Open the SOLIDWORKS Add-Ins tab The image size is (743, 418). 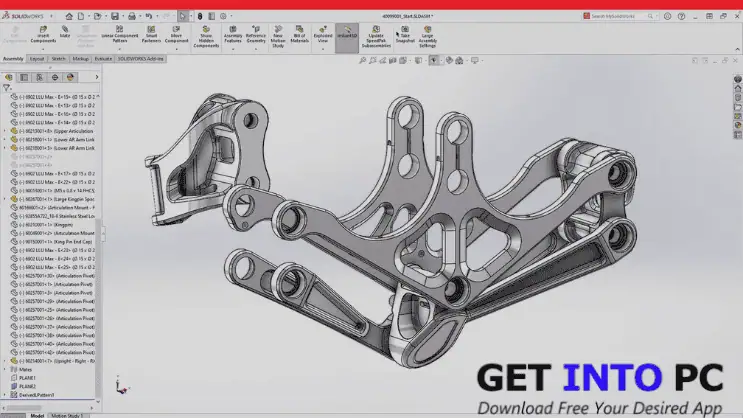click(x=140, y=59)
